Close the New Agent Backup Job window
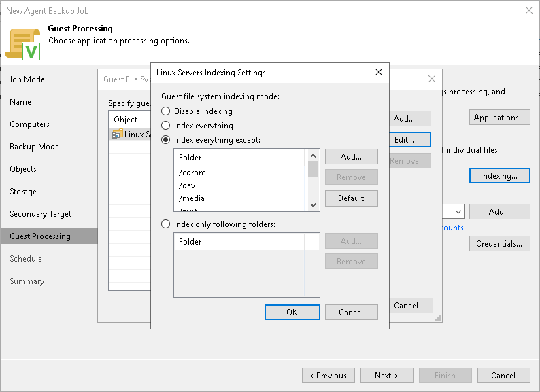The height and width of the screenshot is (392, 540). pos(529,10)
